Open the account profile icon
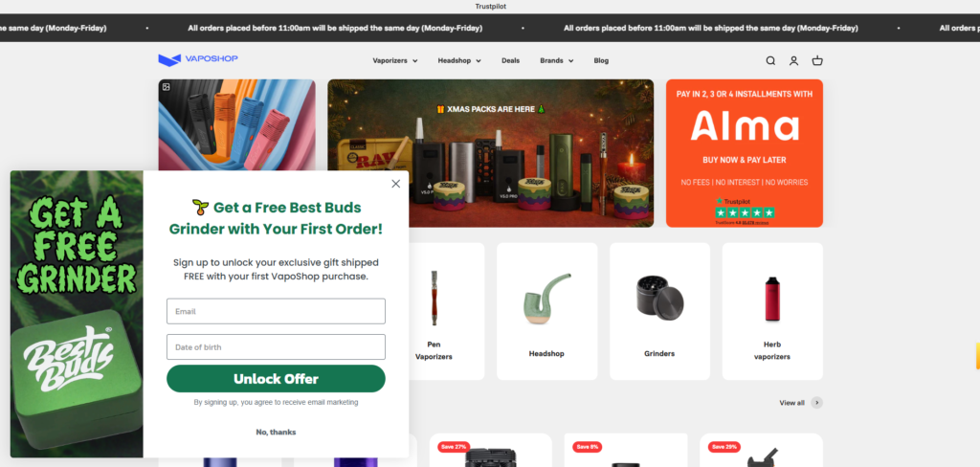This screenshot has width=980, height=467. (x=793, y=60)
